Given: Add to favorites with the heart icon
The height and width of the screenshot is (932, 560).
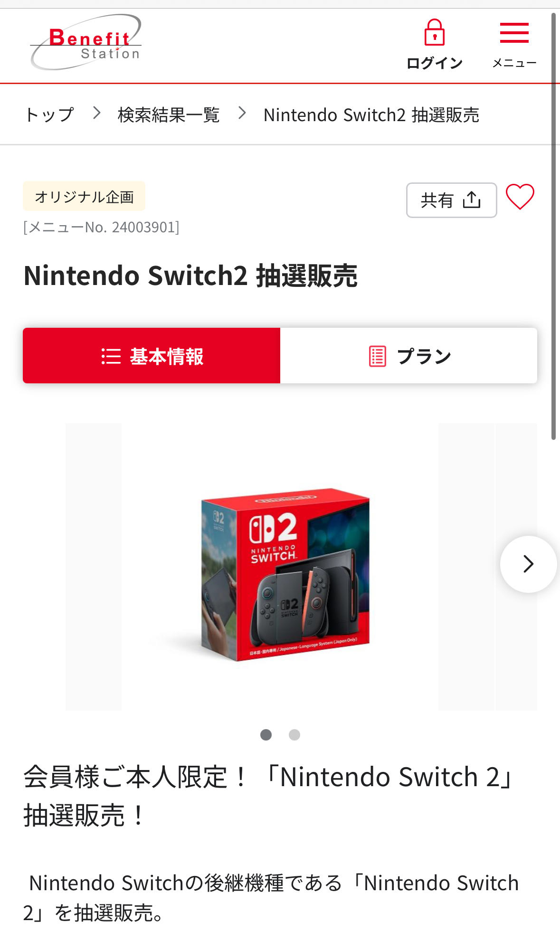Looking at the screenshot, I should click(520, 197).
